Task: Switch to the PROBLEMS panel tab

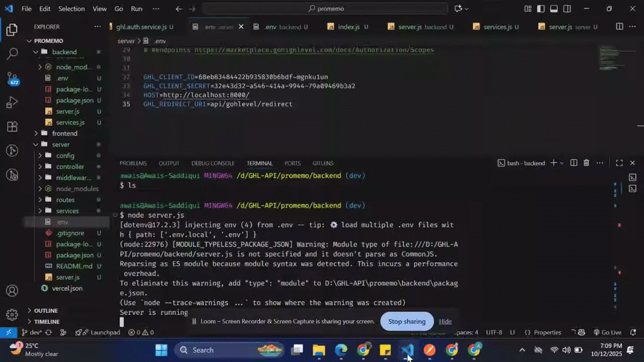Action: 133,163
